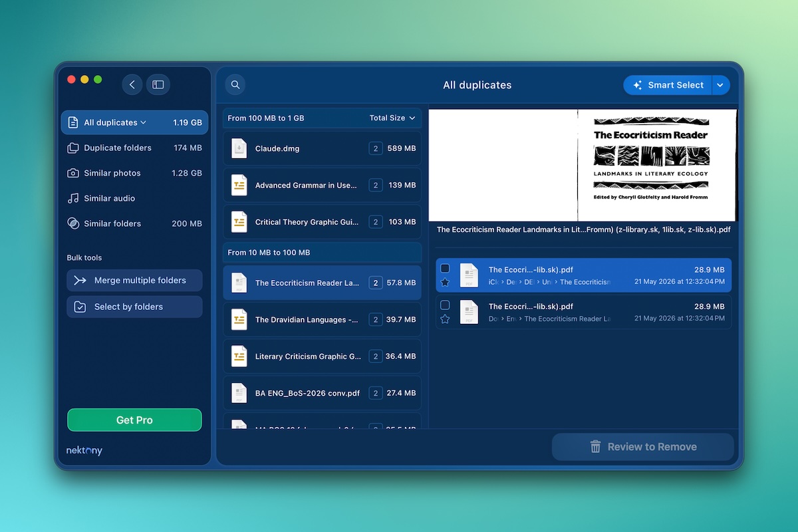The width and height of the screenshot is (798, 532).
Task: Click the Similar photos camera icon
Action: pyautogui.click(x=73, y=173)
